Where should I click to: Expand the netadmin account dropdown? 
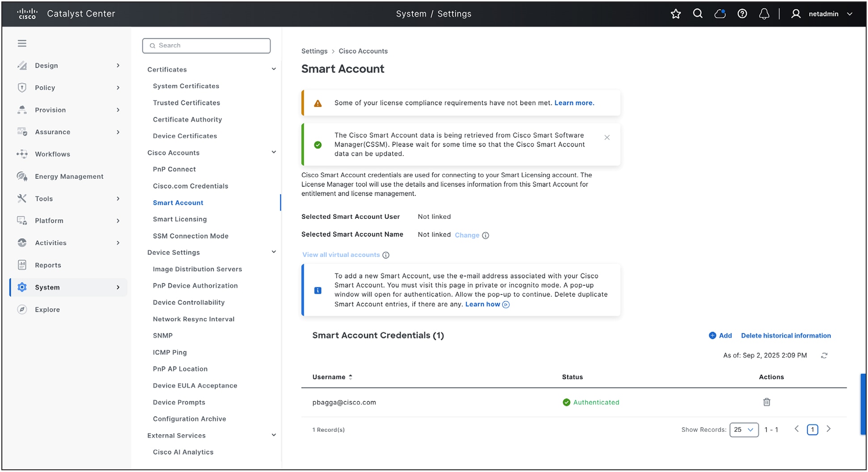pyautogui.click(x=850, y=14)
